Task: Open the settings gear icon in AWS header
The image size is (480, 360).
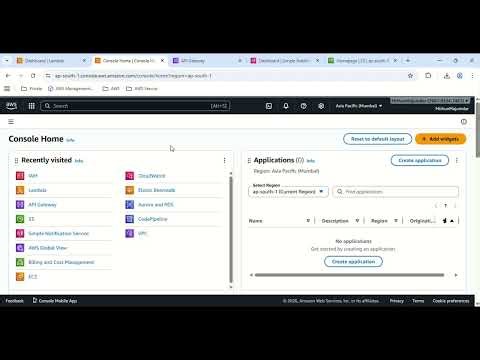Action: (321, 106)
